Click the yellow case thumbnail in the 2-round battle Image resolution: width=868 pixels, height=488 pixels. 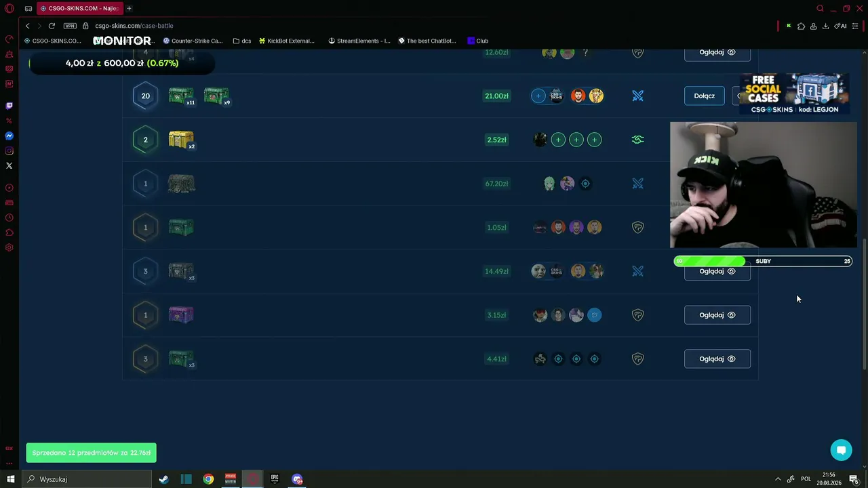(181, 140)
